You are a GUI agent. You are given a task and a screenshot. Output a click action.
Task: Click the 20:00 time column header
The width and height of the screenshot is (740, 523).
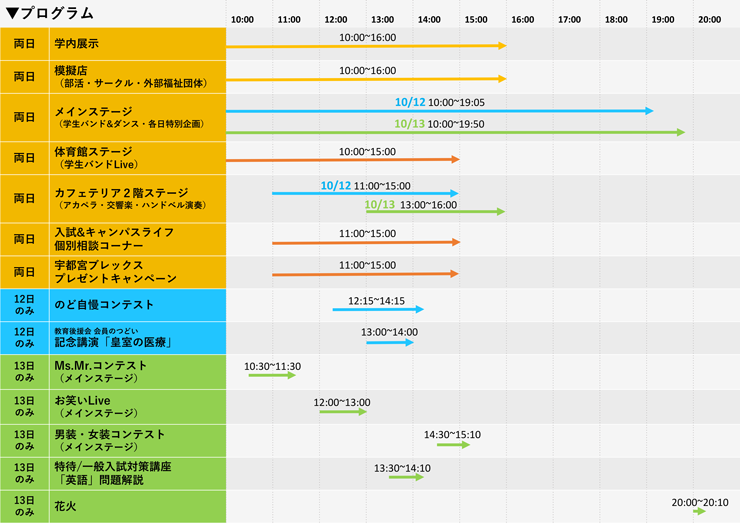point(709,19)
